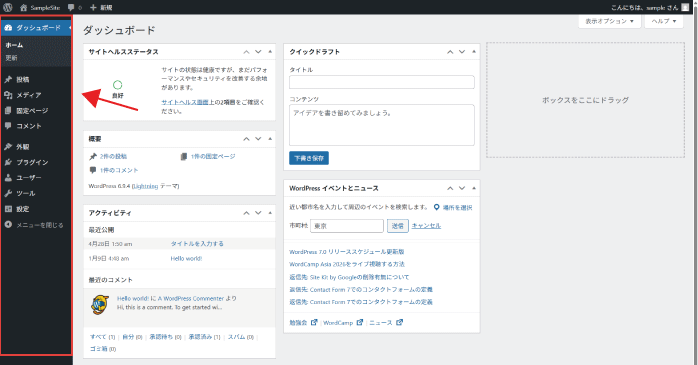Open Lightning theme link

146,187
